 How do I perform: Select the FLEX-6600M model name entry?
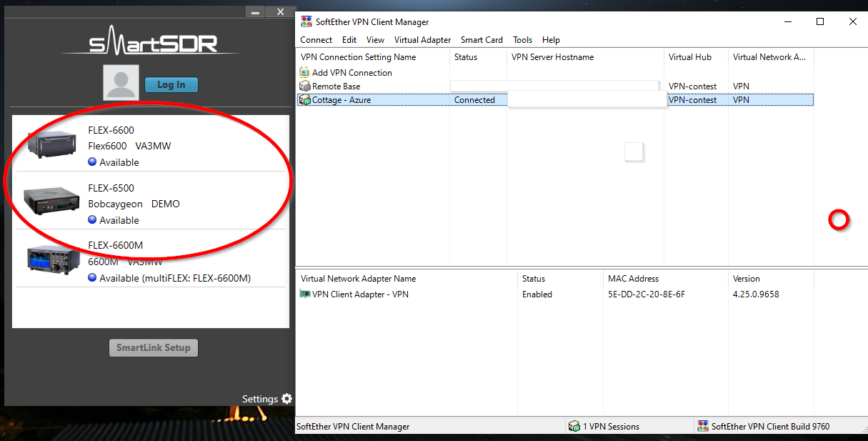[116, 245]
